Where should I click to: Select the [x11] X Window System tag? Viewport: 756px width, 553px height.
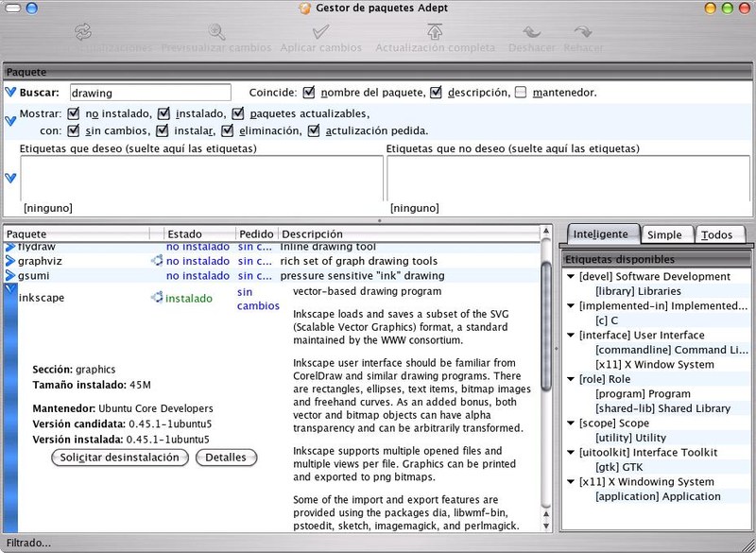coord(655,365)
